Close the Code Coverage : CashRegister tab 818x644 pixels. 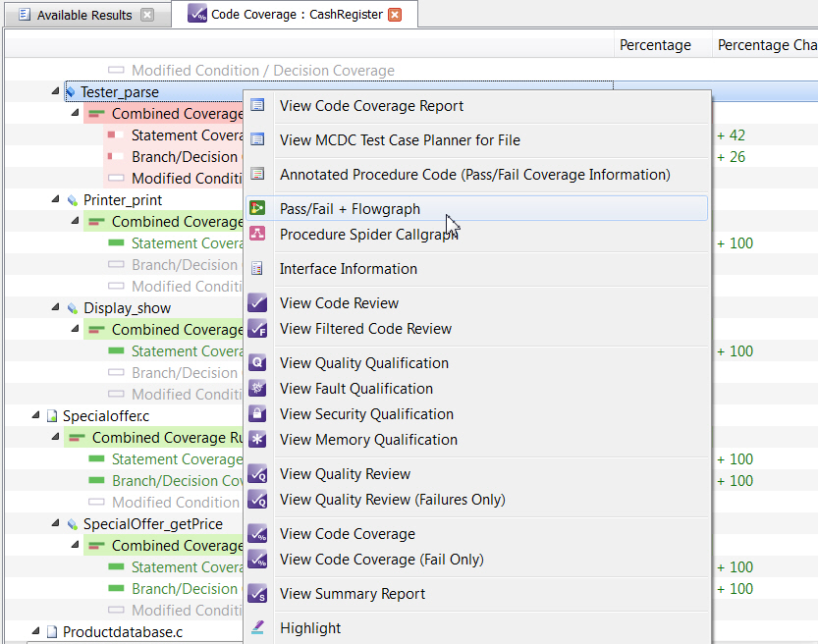[395, 15]
